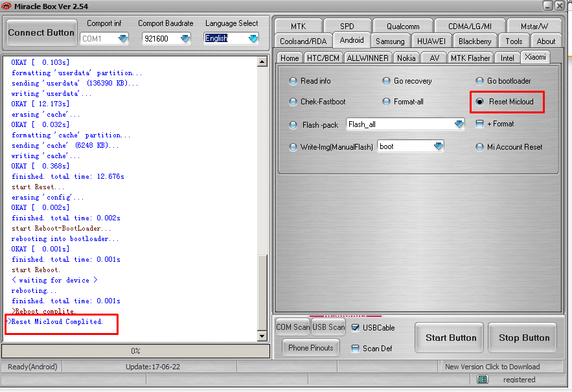Viewport: 572px width, 392px height.
Task: Run a USB Scan
Action: 328,327
